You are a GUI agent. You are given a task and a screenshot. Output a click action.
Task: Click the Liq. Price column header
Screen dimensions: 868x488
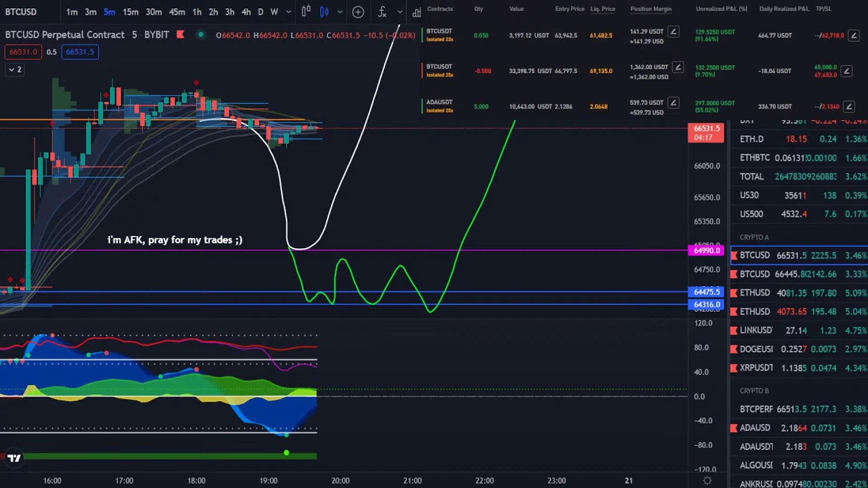click(603, 9)
